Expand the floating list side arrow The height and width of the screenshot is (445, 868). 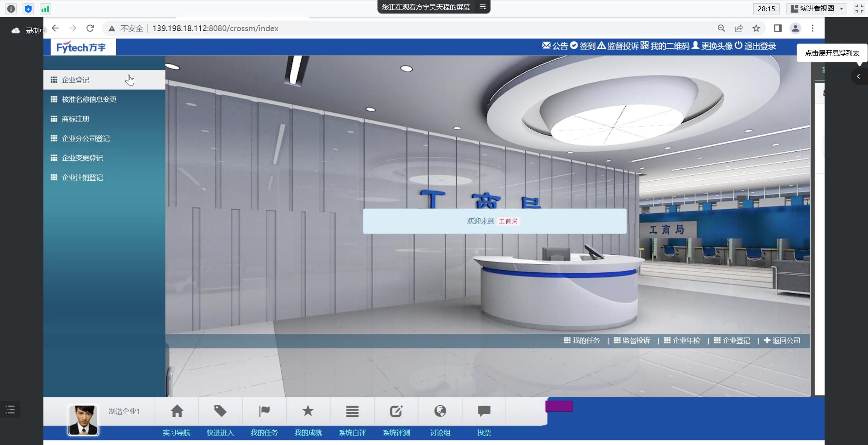coord(858,76)
